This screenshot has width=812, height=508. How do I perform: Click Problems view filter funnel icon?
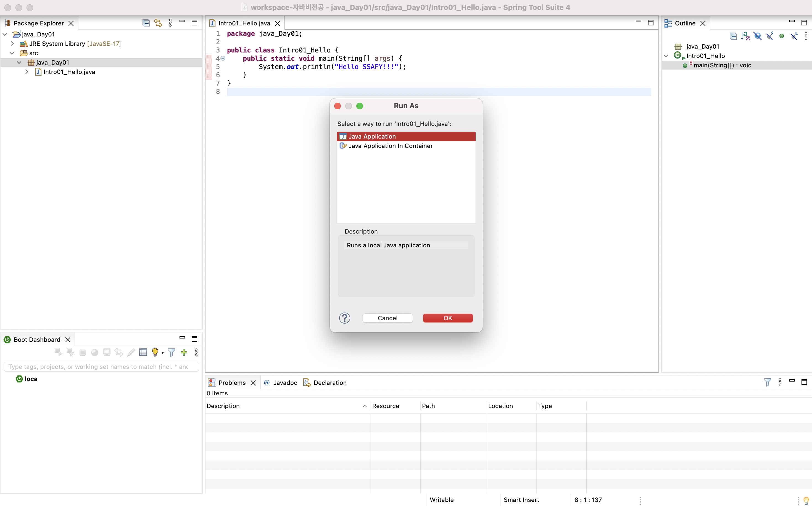(x=767, y=382)
